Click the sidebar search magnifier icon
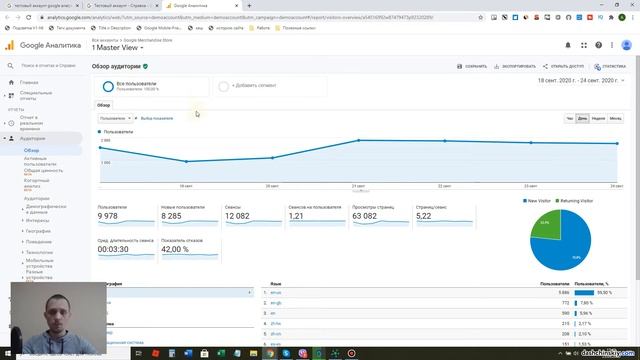The width and height of the screenshot is (640, 360). 10,66
